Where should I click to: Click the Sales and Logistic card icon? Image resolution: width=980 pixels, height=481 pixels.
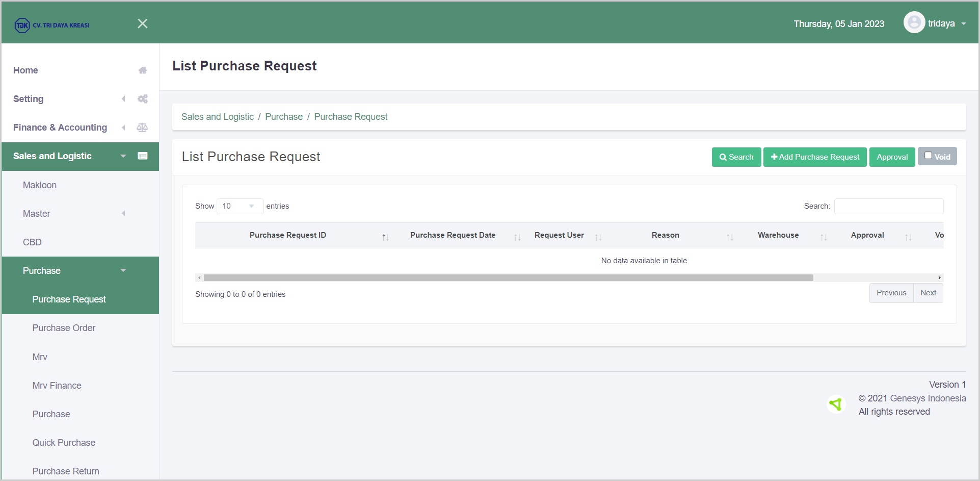tap(143, 156)
